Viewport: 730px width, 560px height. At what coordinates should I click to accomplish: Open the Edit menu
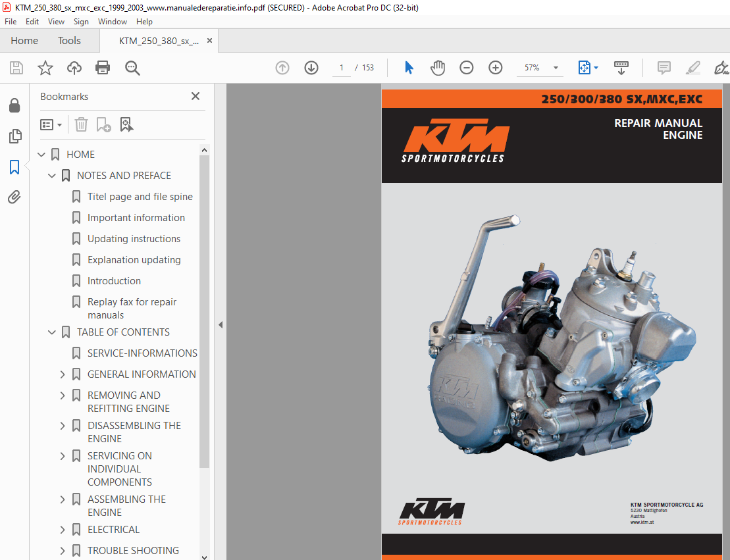pos(32,22)
